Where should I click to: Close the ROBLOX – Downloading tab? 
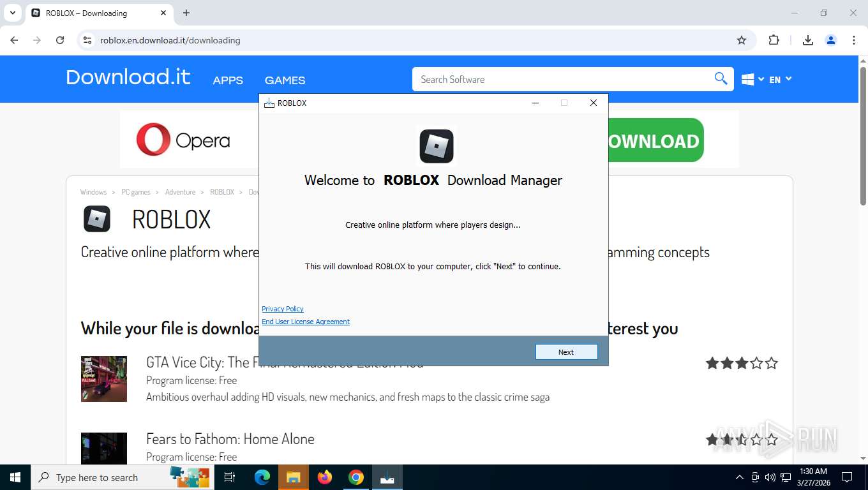pos(163,13)
